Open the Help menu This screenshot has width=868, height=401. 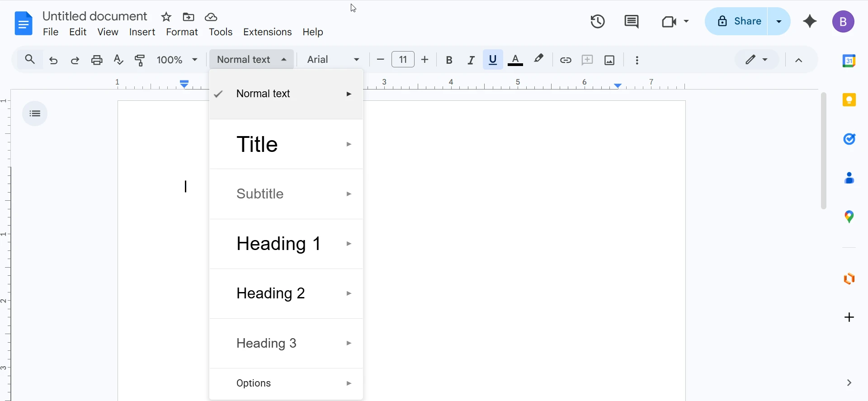point(313,32)
